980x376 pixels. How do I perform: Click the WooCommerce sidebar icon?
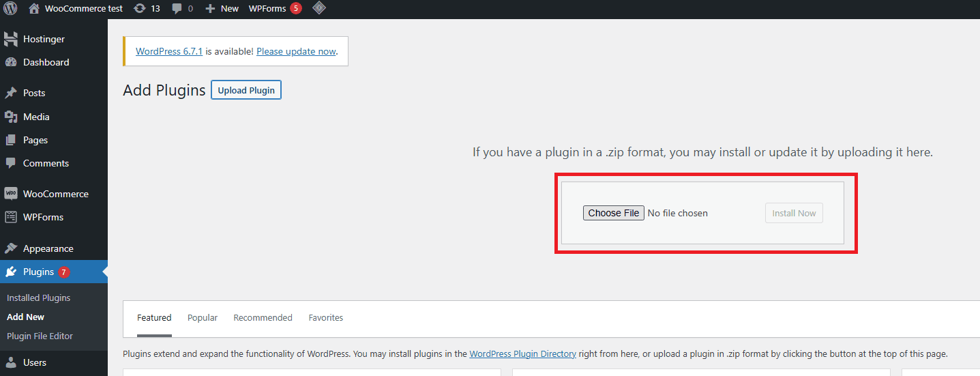(x=11, y=194)
